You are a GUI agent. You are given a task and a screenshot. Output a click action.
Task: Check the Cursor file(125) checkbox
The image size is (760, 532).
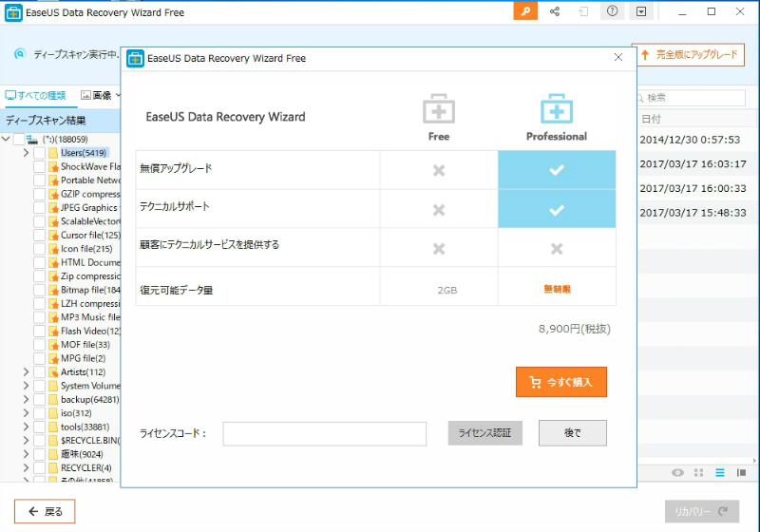(x=40, y=235)
